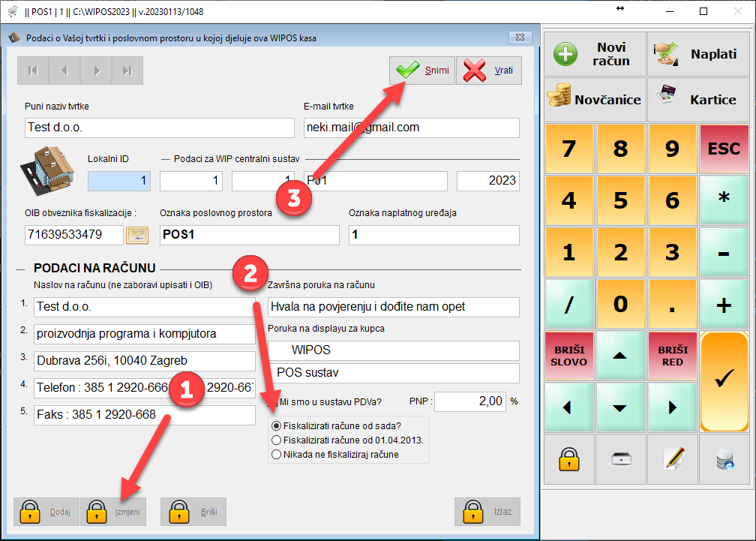
Task: Choose 'Fiskalizirati račune od 01.04.2013.' option
Action: tap(277, 440)
